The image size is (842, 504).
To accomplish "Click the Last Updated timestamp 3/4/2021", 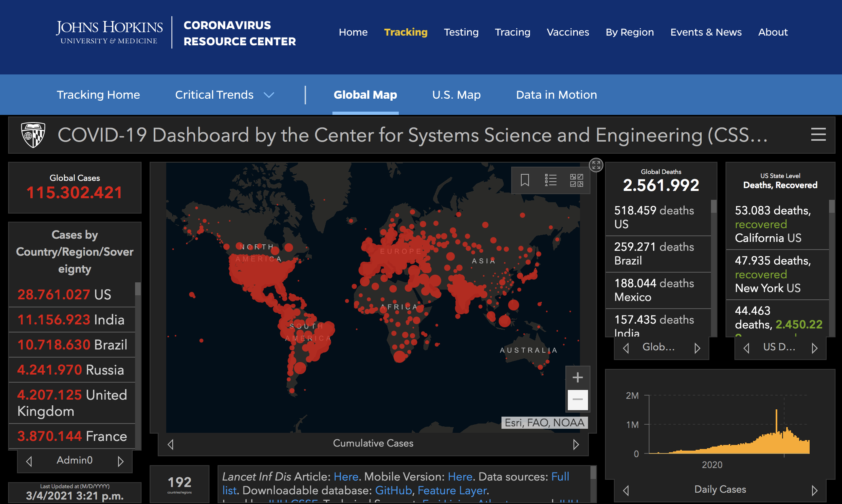I will [75, 496].
